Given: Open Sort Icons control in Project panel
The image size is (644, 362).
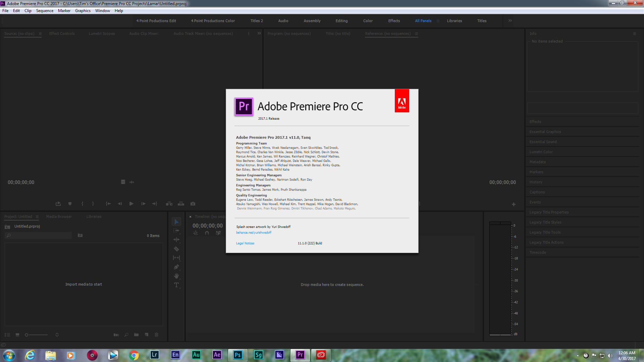Looking at the screenshot, I should pyautogui.click(x=57, y=335).
